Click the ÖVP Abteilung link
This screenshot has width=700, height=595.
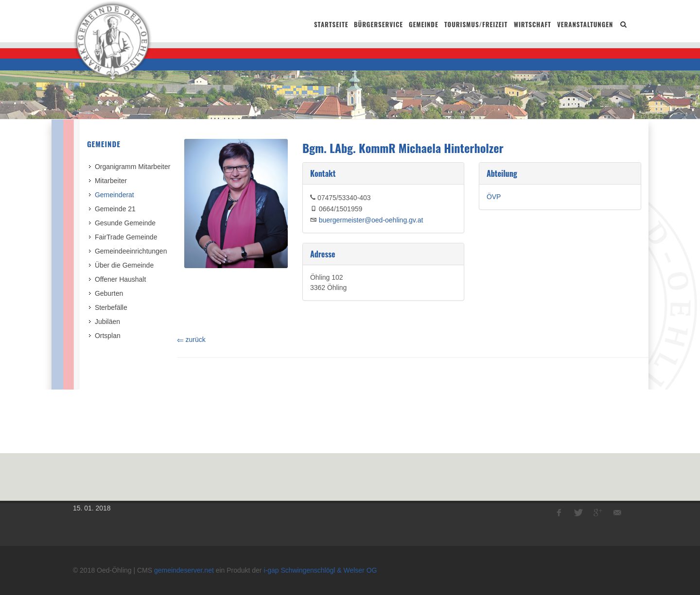coord(493,197)
